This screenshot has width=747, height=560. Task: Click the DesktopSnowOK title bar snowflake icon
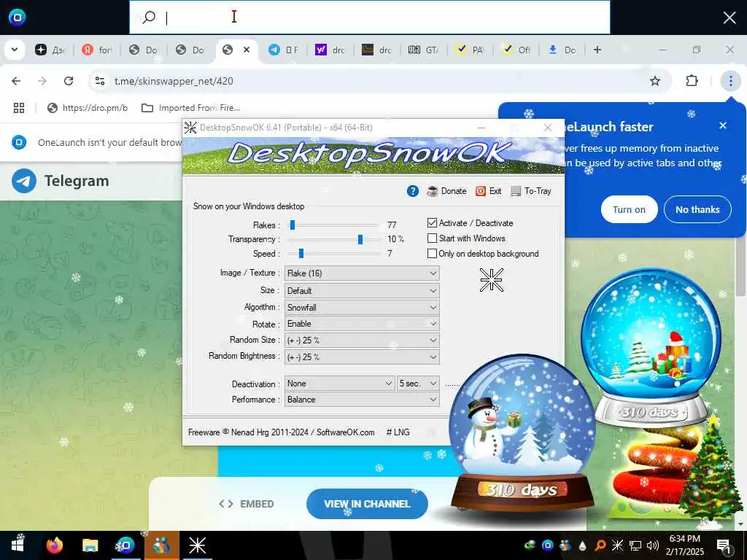click(x=190, y=128)
